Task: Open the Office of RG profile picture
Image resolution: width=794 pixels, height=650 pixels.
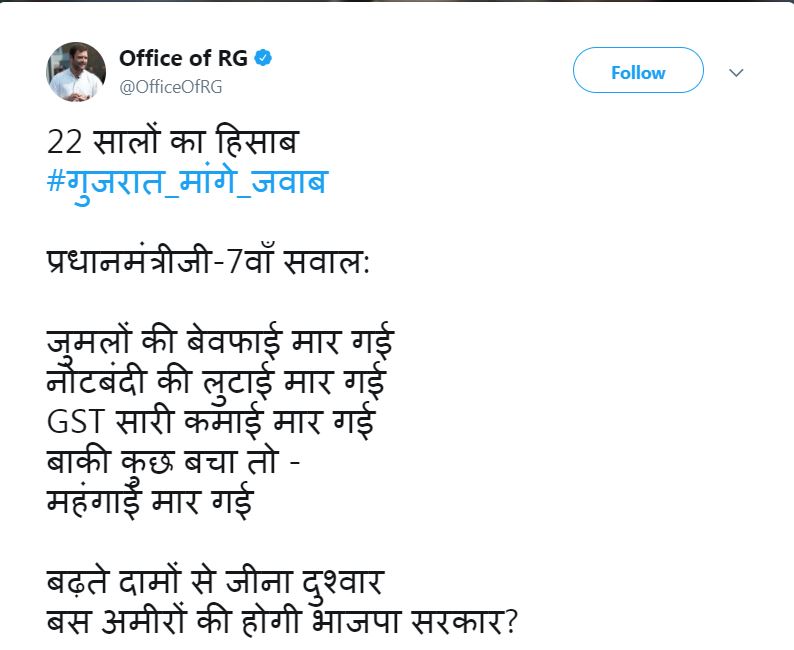Action: click(77, 72)
